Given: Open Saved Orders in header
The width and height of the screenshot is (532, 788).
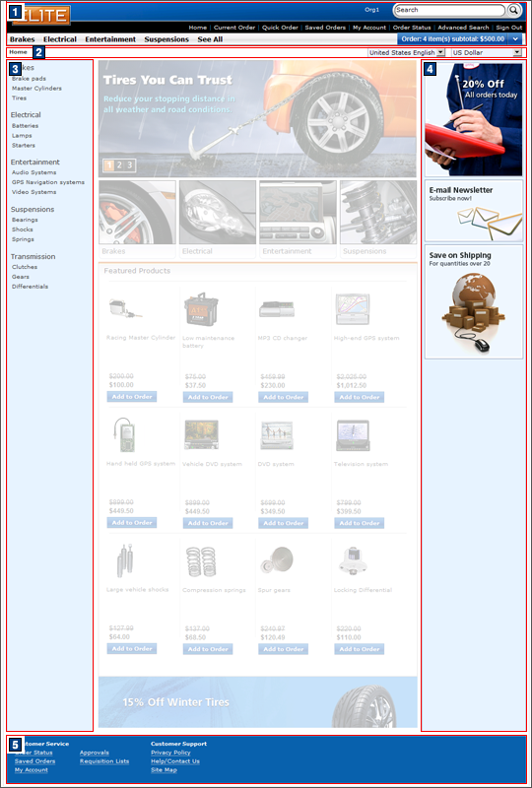Looking at the screenshot, I should pos(325,28).
